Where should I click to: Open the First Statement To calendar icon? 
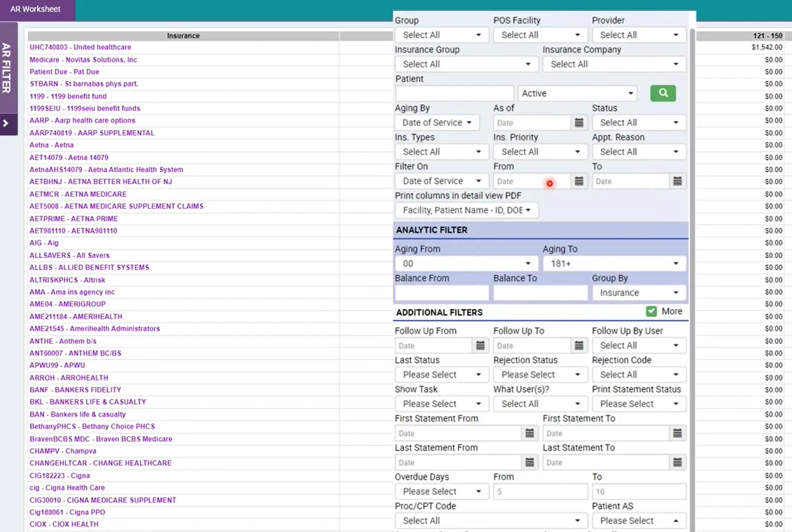pyautogui.click(x=678, y=433)
